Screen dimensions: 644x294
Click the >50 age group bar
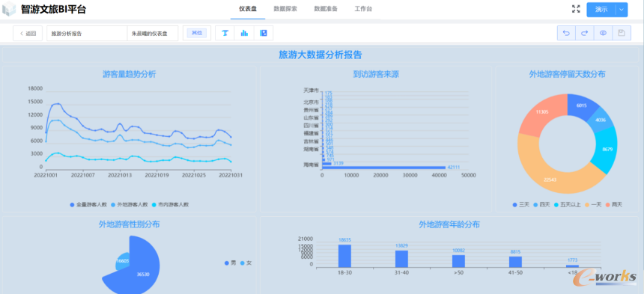pyautogui.click(x=458, y=261)
